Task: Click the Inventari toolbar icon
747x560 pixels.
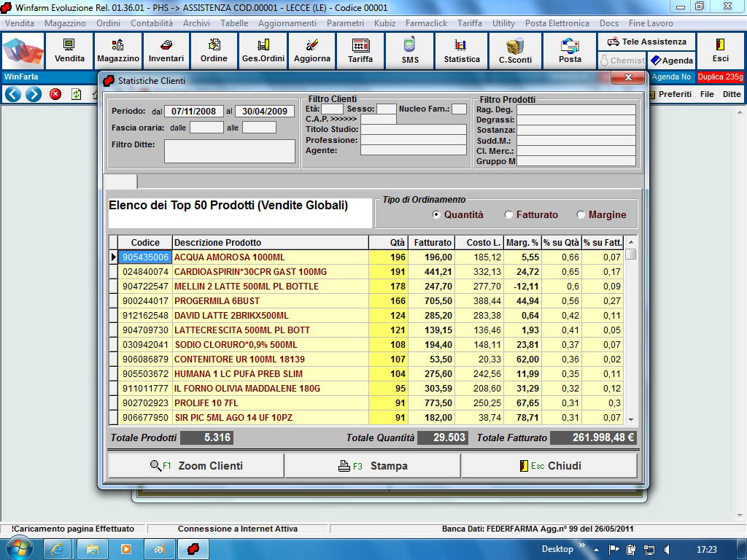Action: [x=166, y=50]
